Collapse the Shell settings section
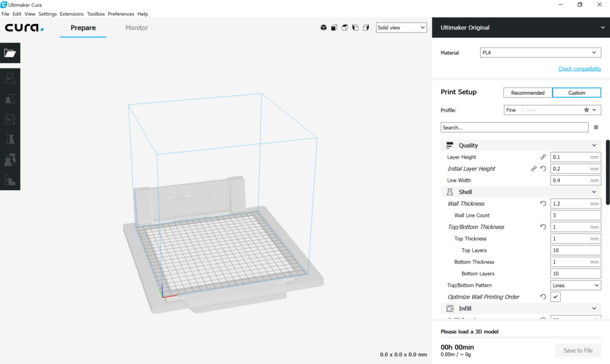The height and width of the screenshot is (364, 610). coord(593,191)
